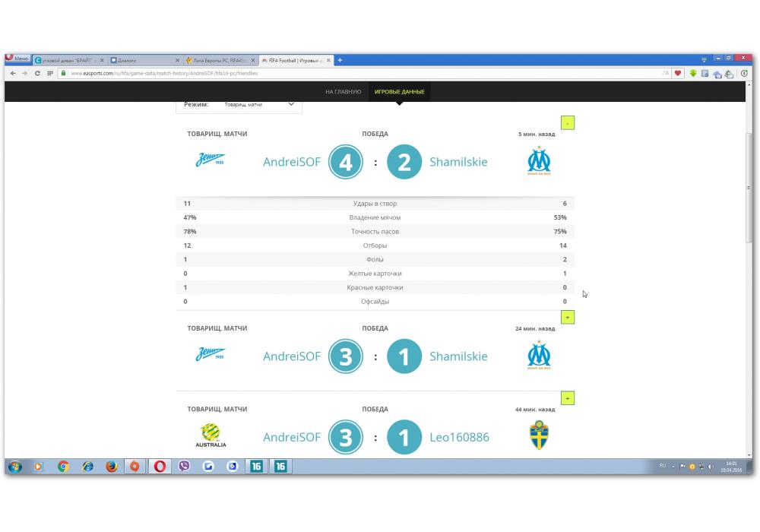Select the ИГРОВЫЕ ДАННЫЕ tab

(399, 92)
